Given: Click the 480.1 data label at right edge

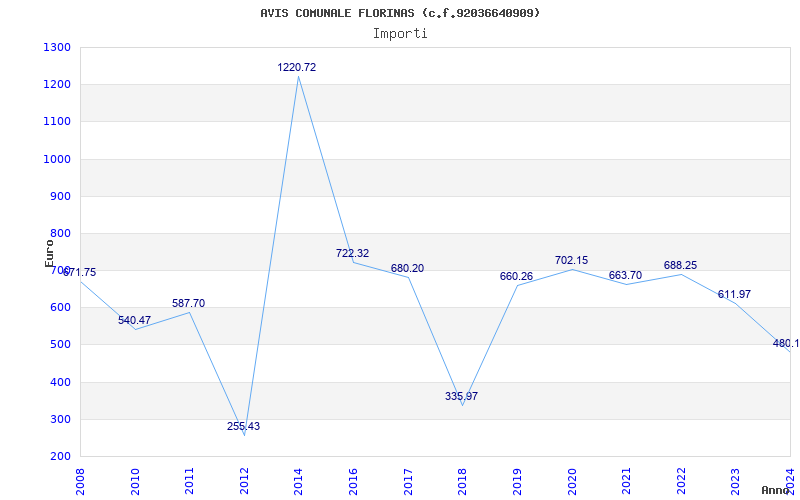Looking at the screenshot, I should (x=786, y=343).
